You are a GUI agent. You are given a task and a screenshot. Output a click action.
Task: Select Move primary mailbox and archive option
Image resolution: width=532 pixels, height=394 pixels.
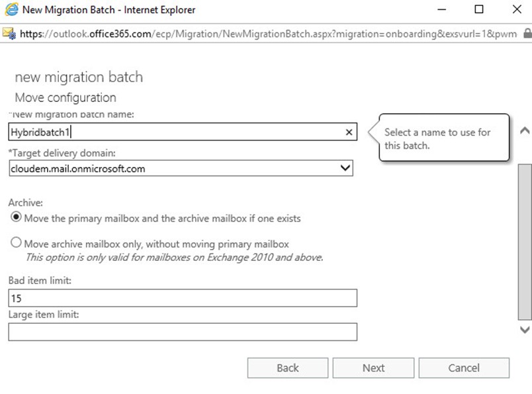[16, 217]
